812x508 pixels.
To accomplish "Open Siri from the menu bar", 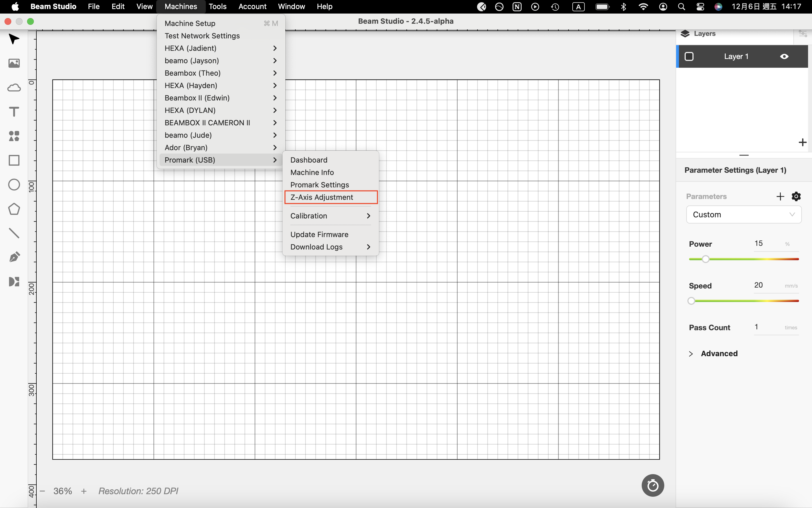I will tap(718, 7).
